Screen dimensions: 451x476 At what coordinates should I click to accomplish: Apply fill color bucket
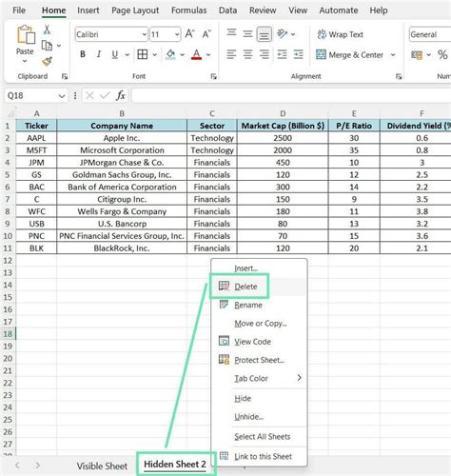(170, 54)
